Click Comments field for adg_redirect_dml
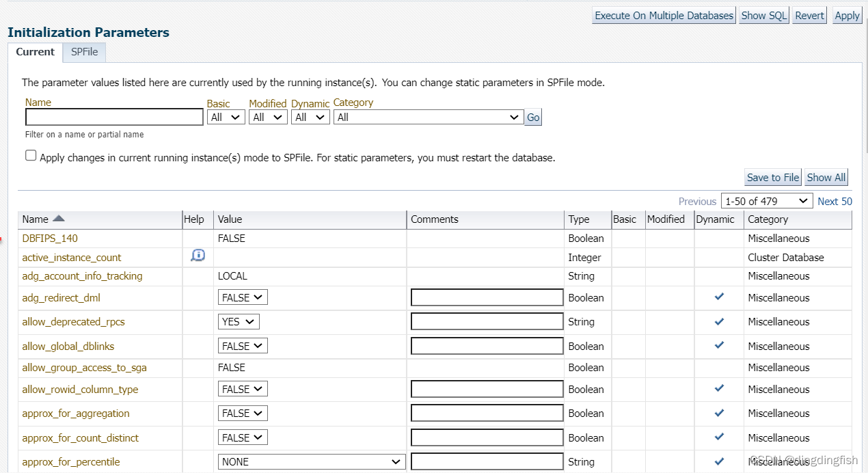This screenshot has width=868, height=473. [x=487, y=297]
